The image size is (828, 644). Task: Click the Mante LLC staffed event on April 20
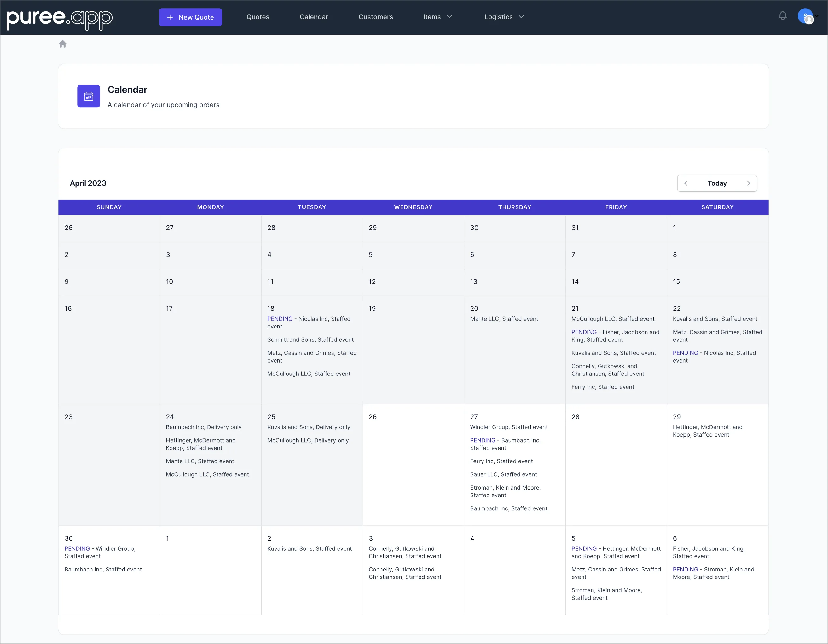(x=504, y=319)
